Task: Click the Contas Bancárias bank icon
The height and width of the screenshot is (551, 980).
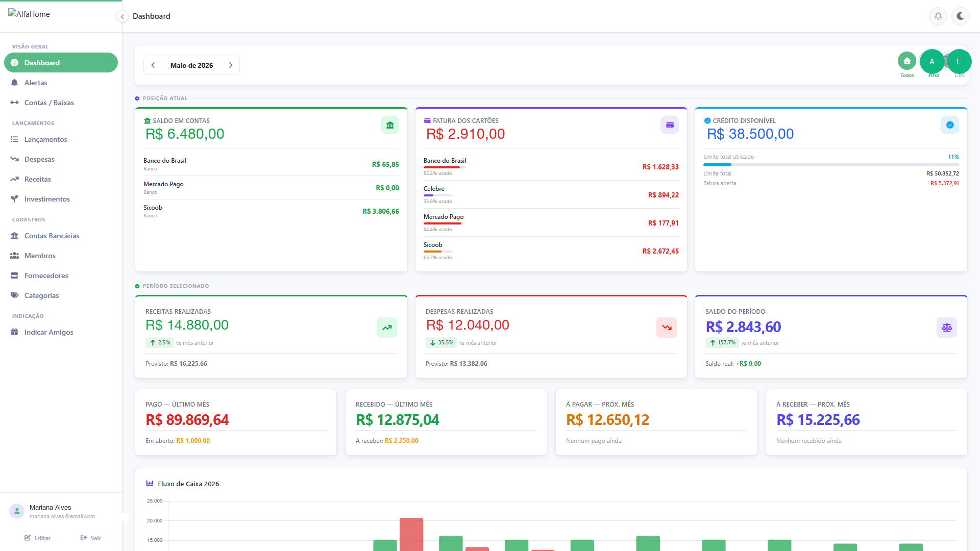Action: point(14,236)
